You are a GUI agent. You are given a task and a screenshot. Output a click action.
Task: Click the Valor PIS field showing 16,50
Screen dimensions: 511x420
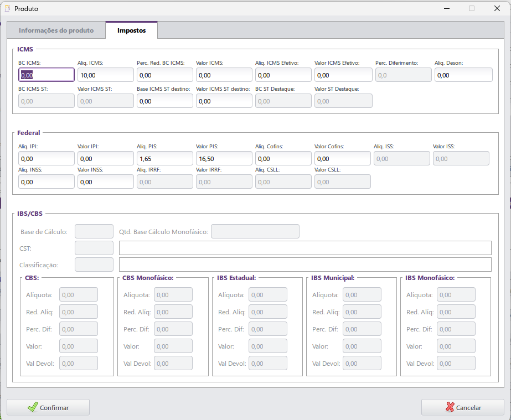click(224, 159)
